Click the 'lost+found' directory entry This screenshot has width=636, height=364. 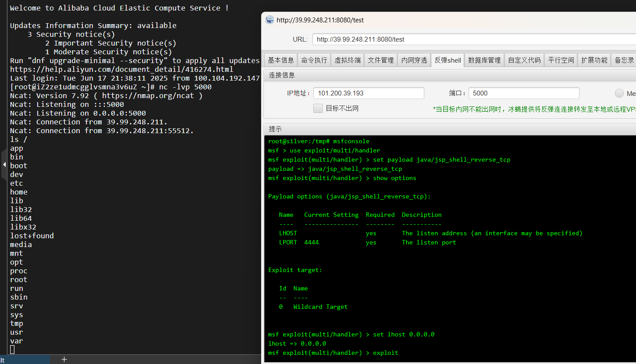32,236
